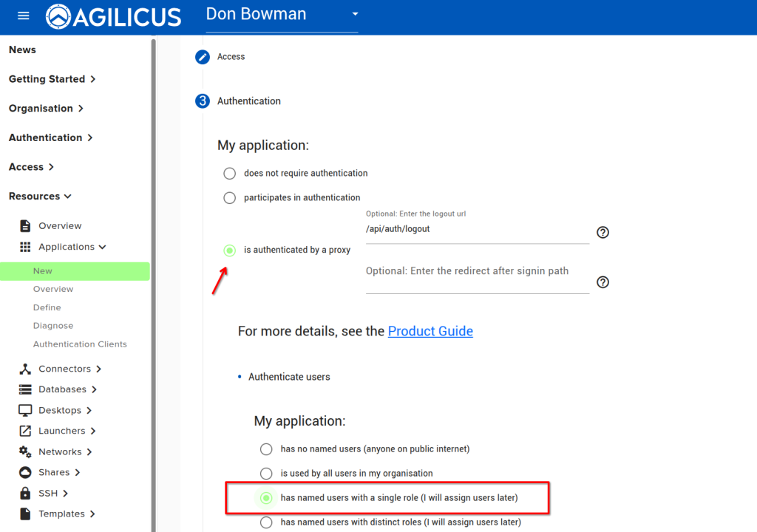Click the Shares cloud icon

(x=25, y=472)
